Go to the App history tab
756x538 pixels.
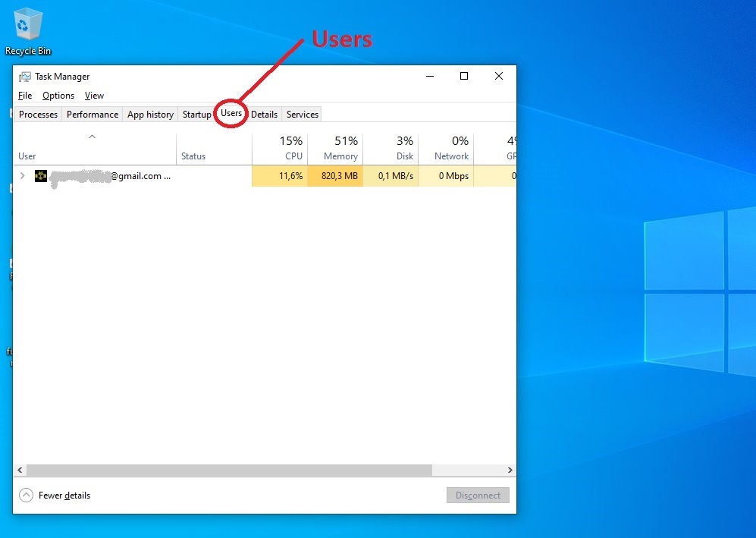coord(150,115)
